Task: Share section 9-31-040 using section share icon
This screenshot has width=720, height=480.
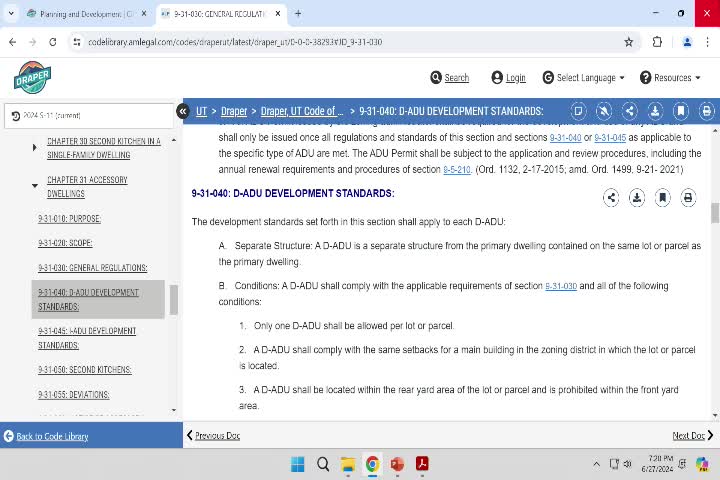Action: (x=611, y=198)
